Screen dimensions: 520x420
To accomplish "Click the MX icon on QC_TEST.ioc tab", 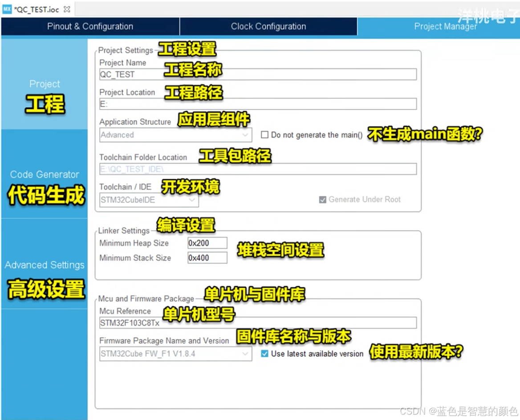I will [x=7, y=9].
